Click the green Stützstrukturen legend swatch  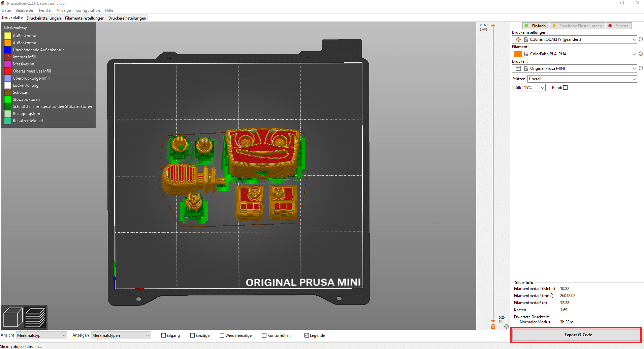[8, 99]
